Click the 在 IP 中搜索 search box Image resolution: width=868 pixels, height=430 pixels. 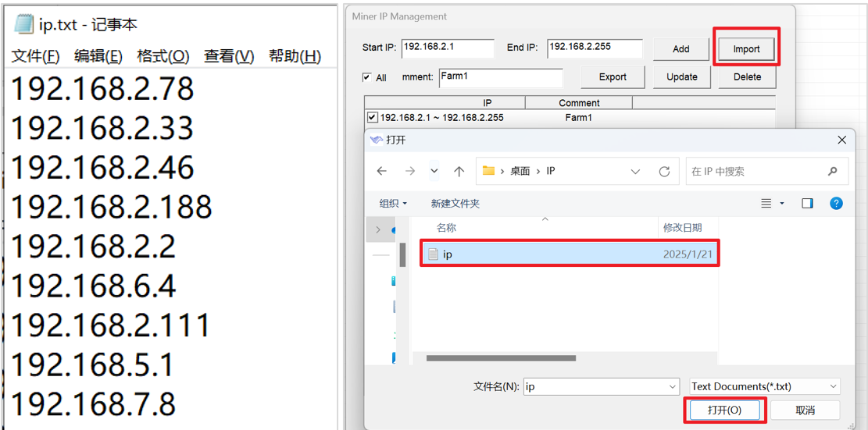click(766, 172)
